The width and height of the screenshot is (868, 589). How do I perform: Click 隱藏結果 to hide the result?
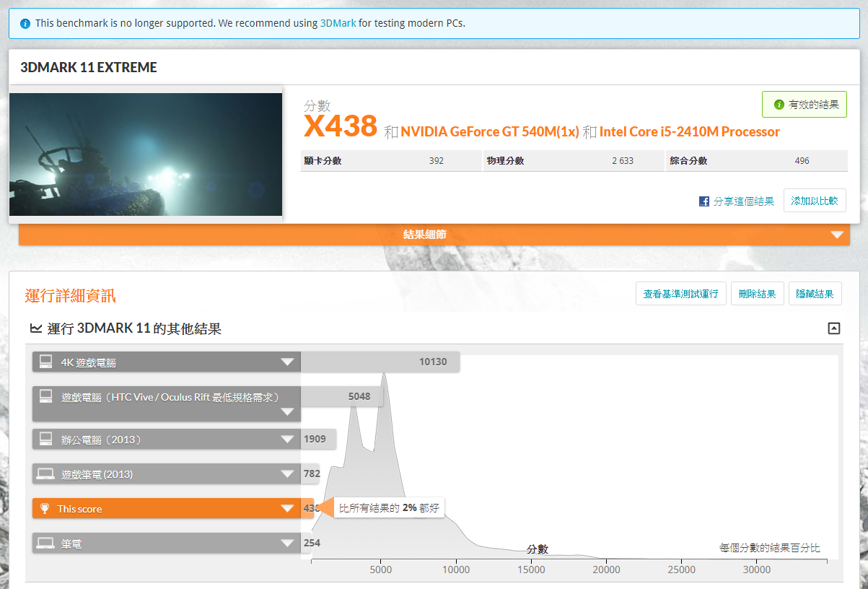pos(815,294)
